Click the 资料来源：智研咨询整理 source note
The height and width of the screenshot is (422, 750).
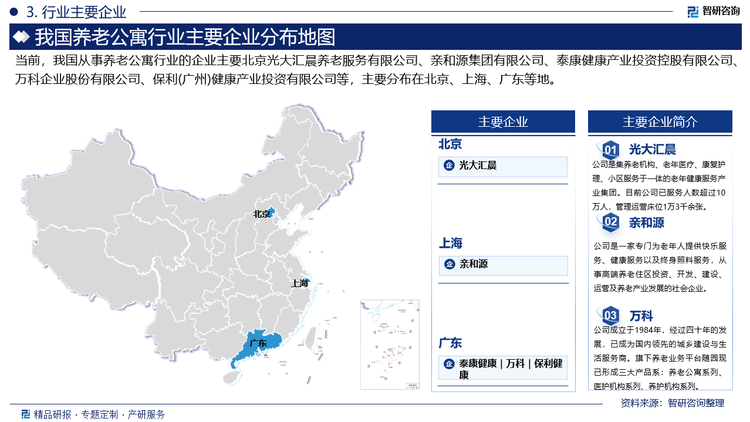coord(673,403)
